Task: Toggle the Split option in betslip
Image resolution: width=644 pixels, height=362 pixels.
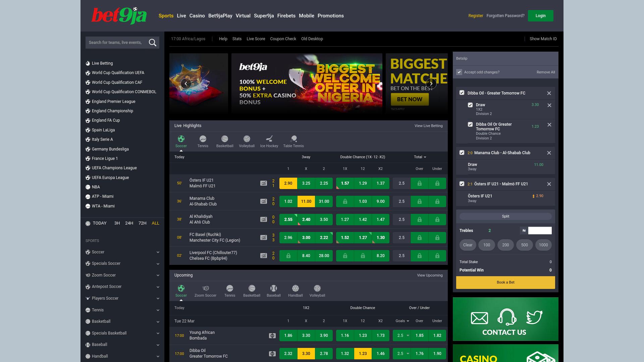Action: pos(505,217)
